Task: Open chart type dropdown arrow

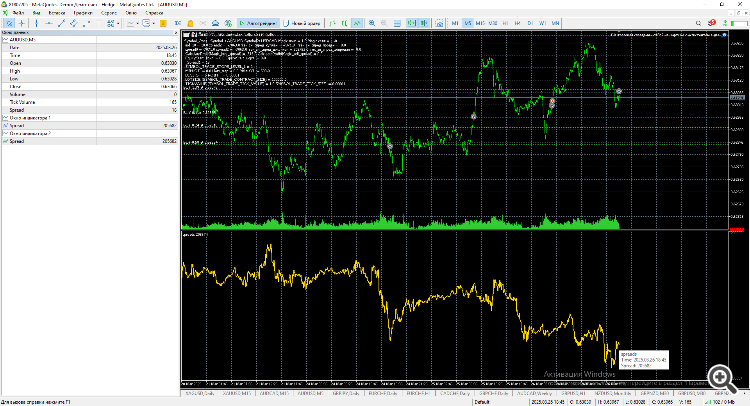Action: (x=137, y=23)
